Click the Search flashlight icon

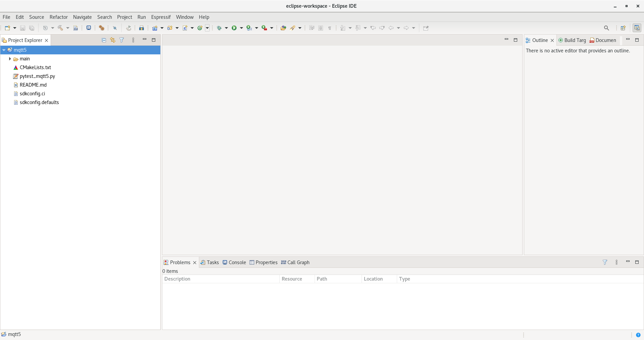click(x=293, y=28)
